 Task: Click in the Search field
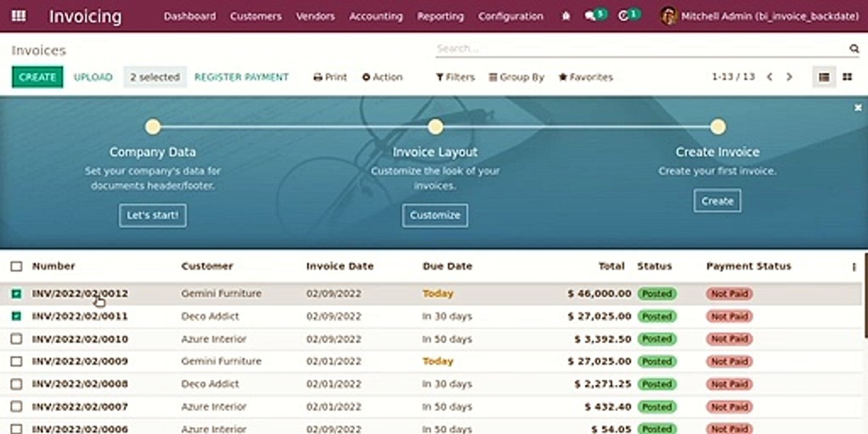click(x=641, y=49)
